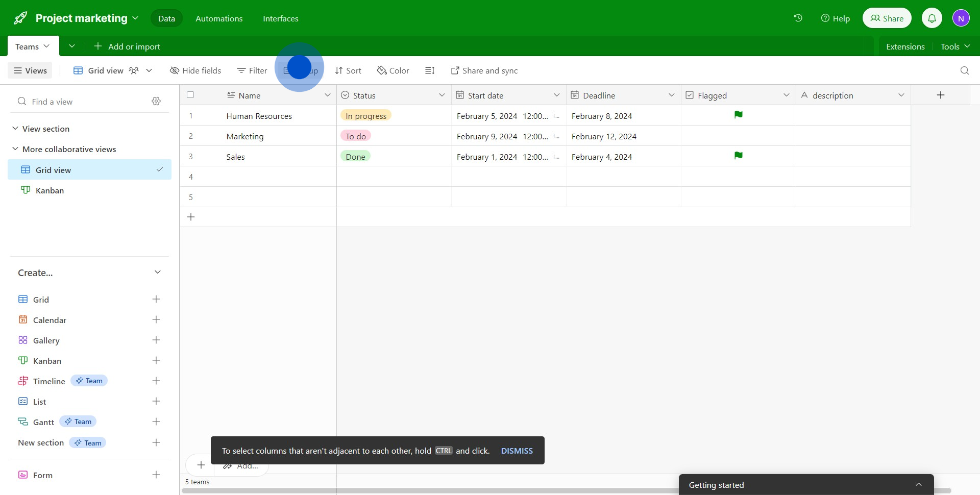Viewport: 980px width, 495px height.
Task: Open Status column dropdown arrow
Action: (x=442, y=95)
